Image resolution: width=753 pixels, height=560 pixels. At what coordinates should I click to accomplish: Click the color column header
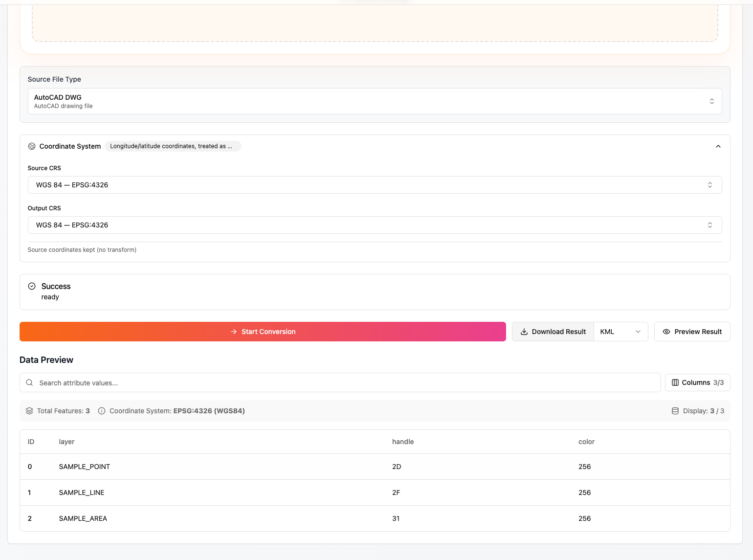tap(586, 442)
